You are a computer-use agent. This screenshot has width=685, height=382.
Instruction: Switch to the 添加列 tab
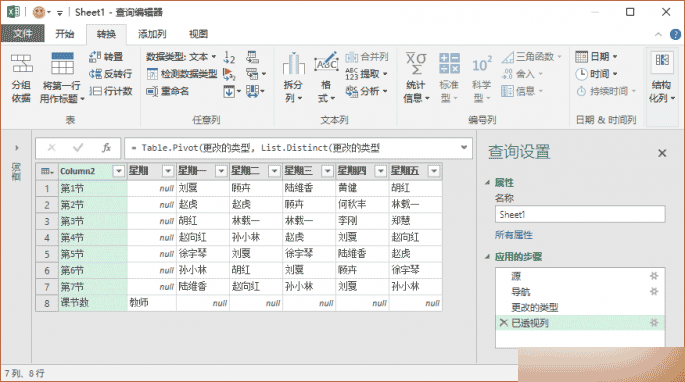pyautogui.click(x=152, y=34)
